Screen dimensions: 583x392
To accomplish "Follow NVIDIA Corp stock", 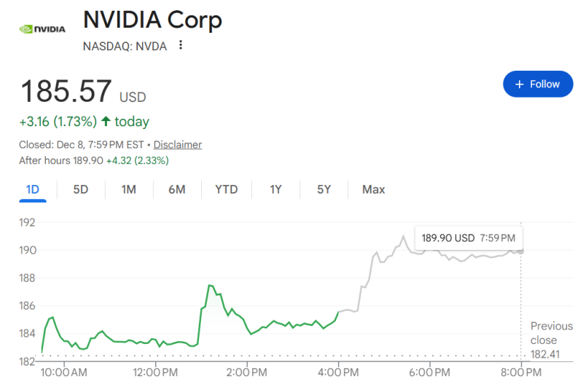I will pyautogui.click(x=537, y=85).
